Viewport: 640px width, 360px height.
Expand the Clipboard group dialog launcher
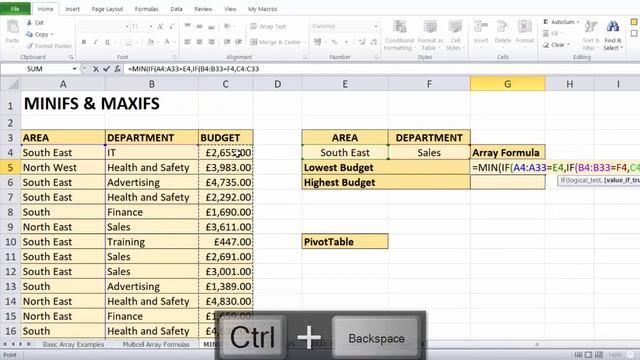[71, 57]
